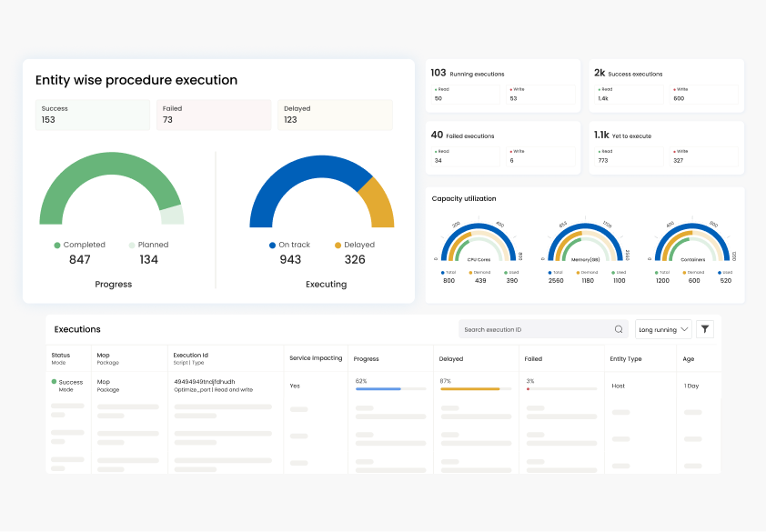766x532 pixels.
Task: Click Write 6 tile in Failed executions
Action: tap(540, 156)
